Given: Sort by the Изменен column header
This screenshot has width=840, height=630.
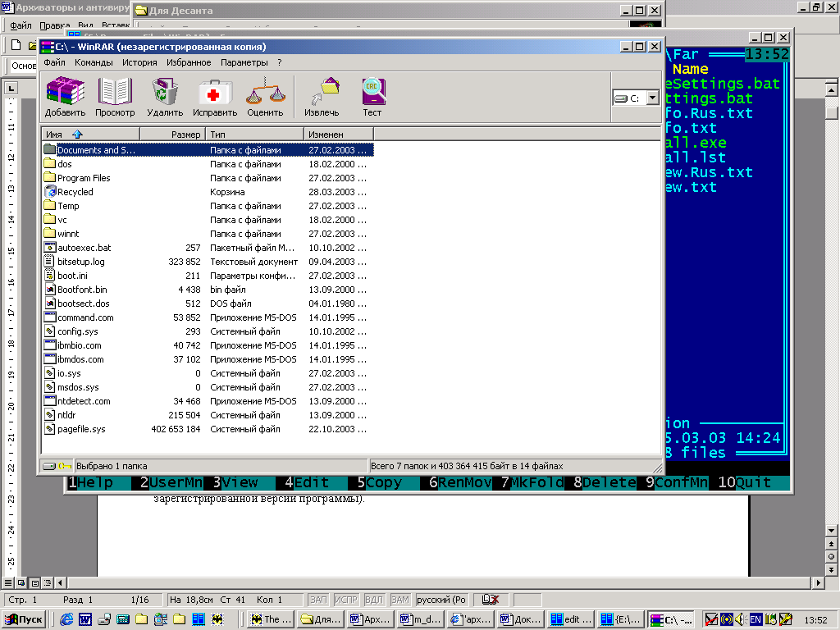Looking at the screenshot, I should 339,135.
